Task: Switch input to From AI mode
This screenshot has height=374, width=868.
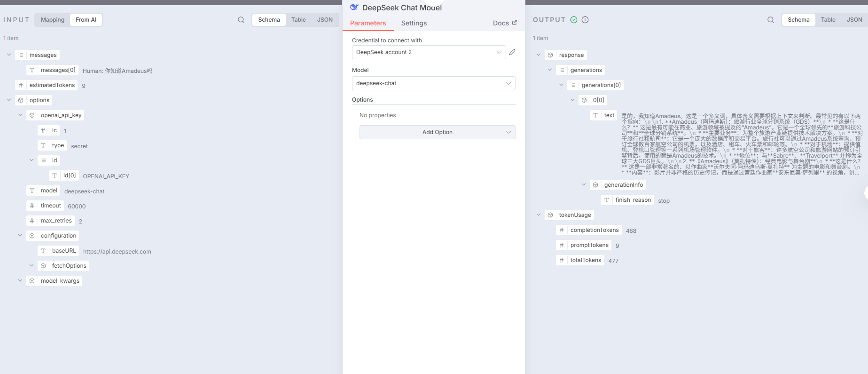Action: point(86,20)
